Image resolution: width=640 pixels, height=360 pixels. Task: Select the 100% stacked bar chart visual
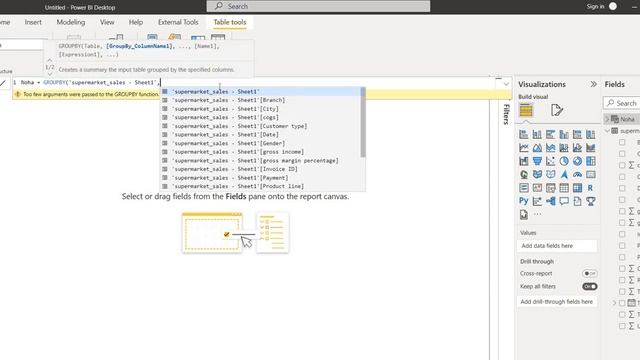click(x=577, y=134)
